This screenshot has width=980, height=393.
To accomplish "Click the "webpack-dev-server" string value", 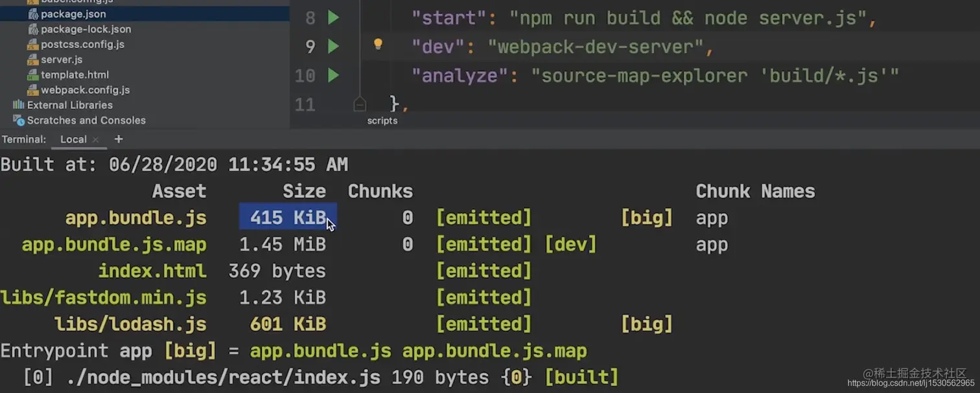I will (x=596, y=47).
